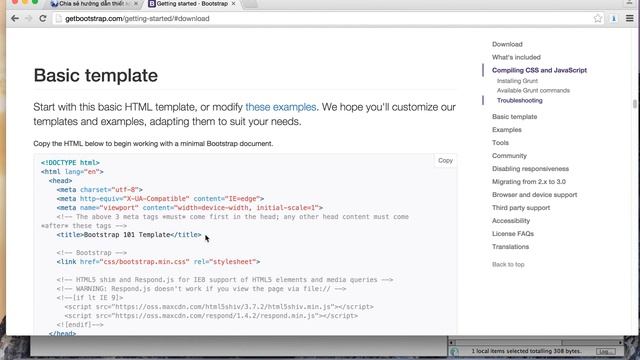
Task: Close the first Chia sẻ hướng dẫn tab
Action: (x=136, y=3)
